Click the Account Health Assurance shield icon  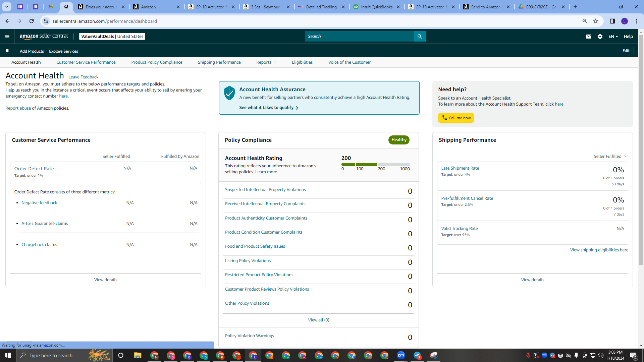[x=229, y=93]
